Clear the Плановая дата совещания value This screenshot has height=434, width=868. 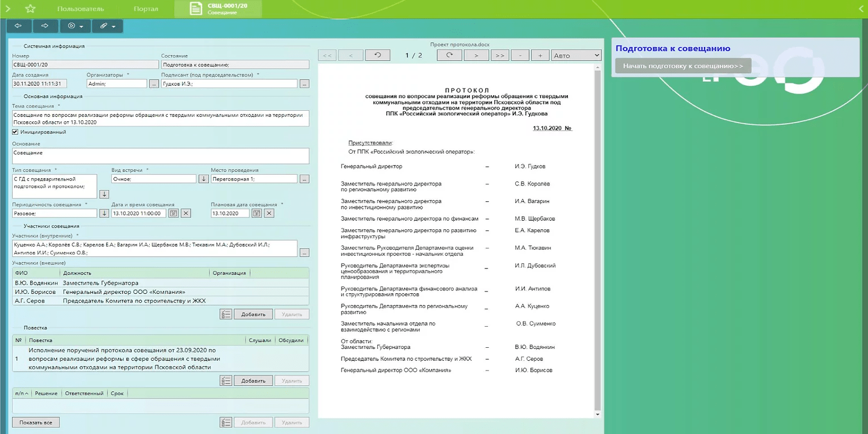point(269,213)
